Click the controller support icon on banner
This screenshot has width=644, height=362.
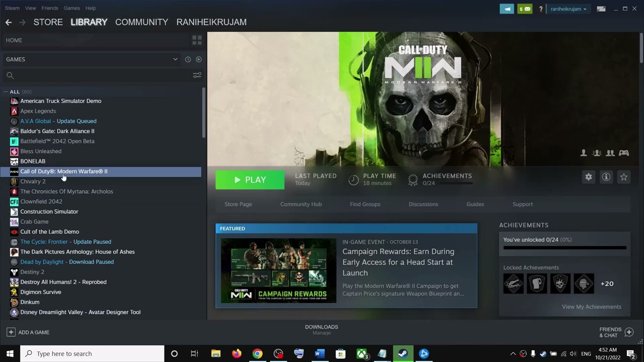(624, 153)
